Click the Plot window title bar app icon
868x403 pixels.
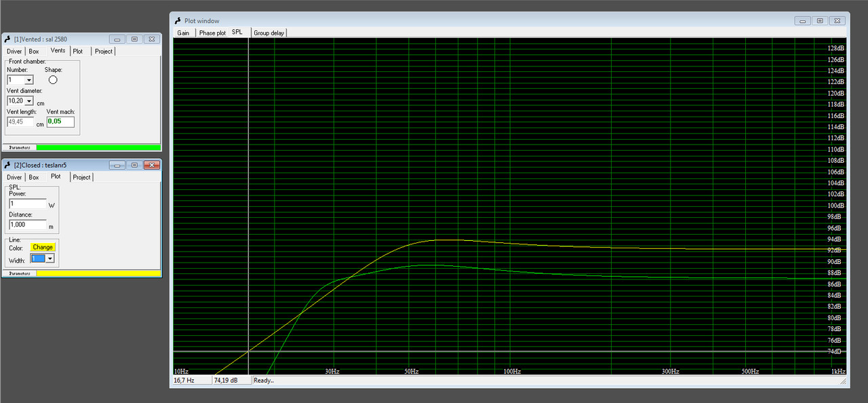click(x=178, y=21)
